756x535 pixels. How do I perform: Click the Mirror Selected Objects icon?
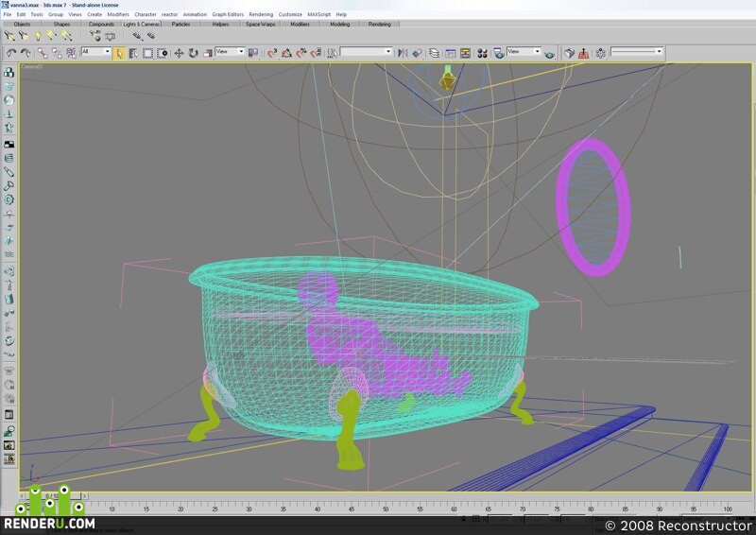403,53
